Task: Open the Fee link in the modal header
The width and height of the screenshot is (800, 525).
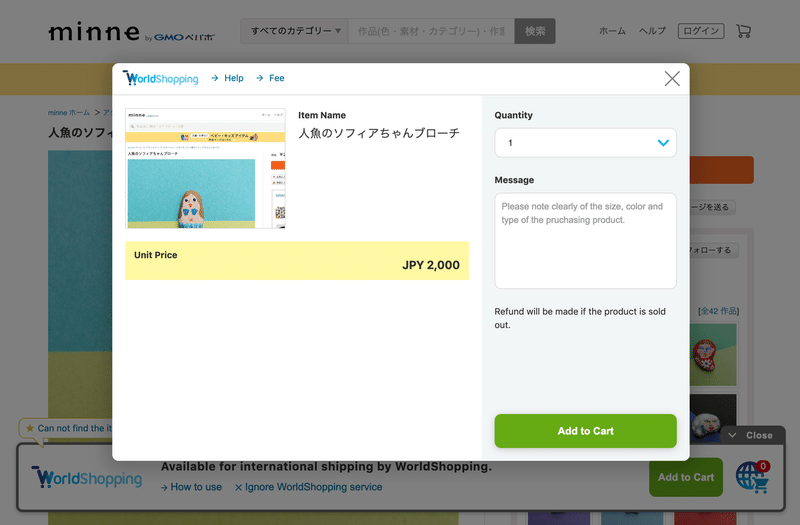Action: tap(270, 78)
